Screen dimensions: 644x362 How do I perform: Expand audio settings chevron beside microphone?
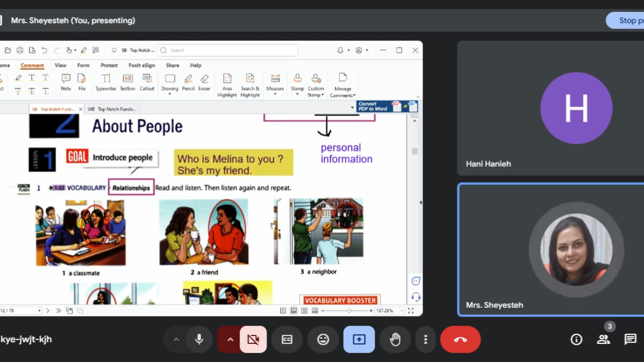(176, 340)
